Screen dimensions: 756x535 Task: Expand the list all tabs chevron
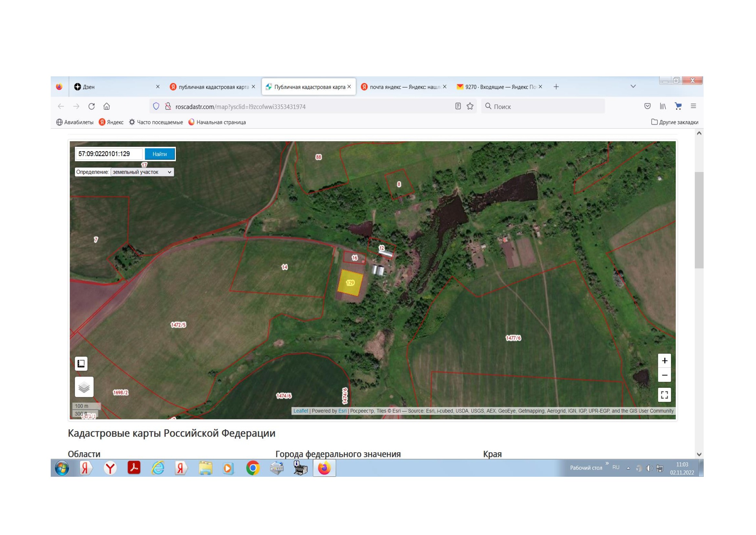(633, 86)
